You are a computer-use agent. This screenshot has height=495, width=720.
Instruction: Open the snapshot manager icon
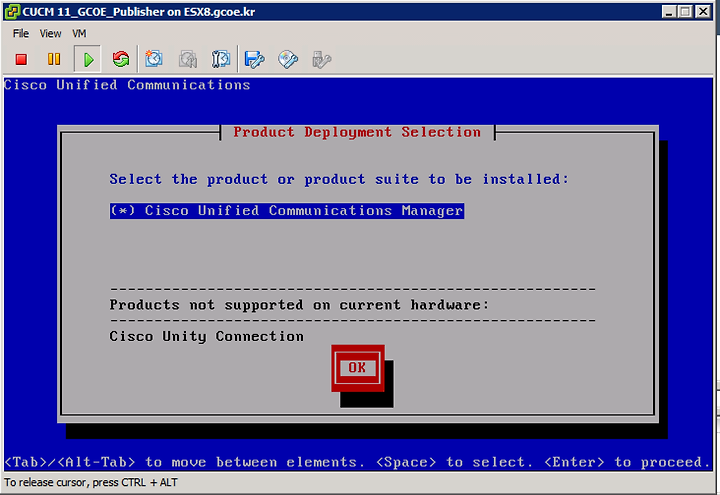tap(221, 59)
